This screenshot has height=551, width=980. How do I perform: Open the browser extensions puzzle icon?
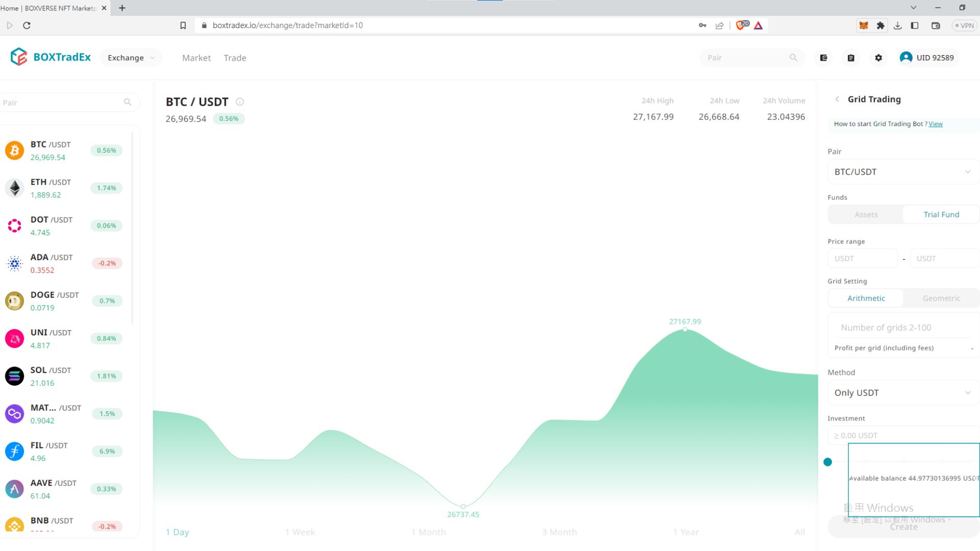pyautogui.click(x=880, y=26)
